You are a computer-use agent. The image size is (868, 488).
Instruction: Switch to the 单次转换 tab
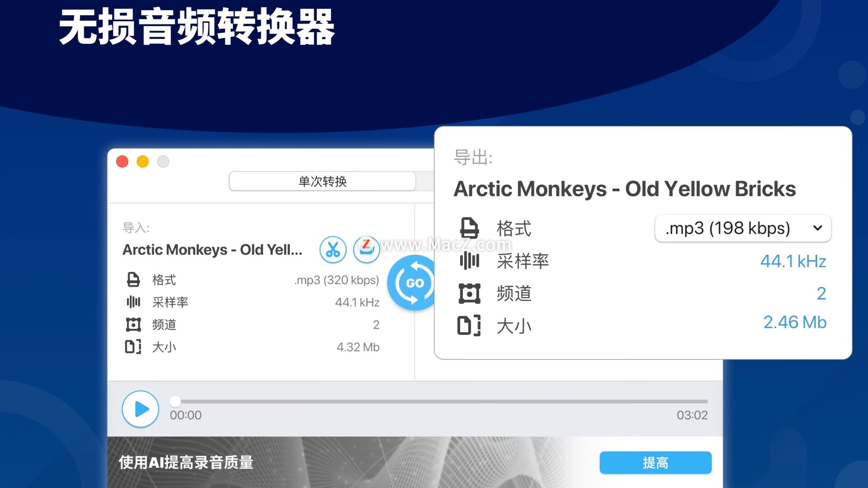322,181
